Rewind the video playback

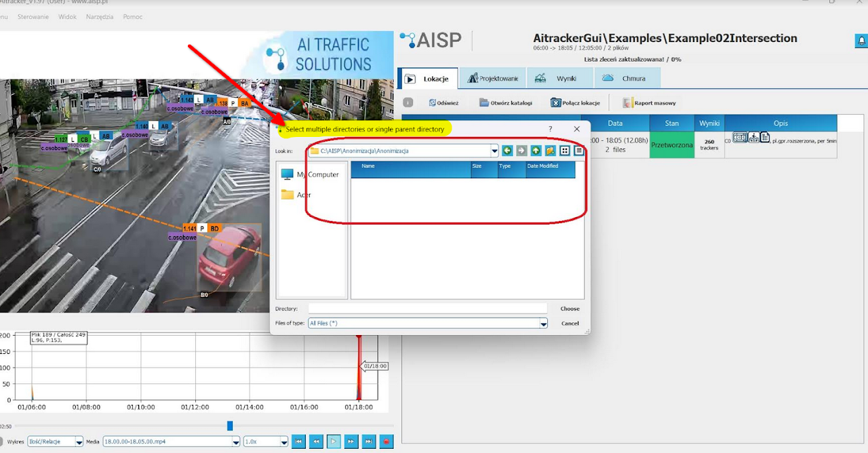(x=316, y=441)
